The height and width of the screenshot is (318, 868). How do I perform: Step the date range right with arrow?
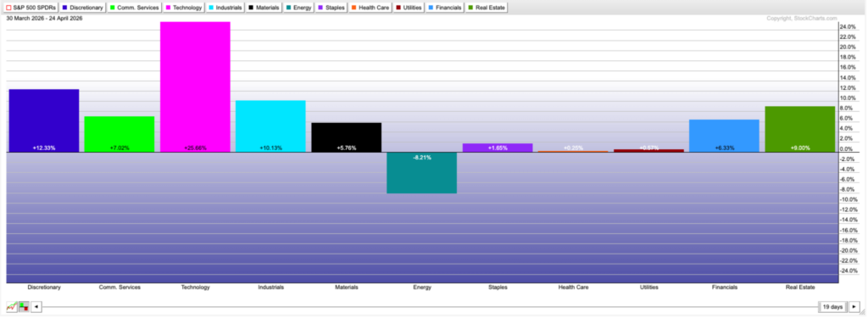point(854,306)
